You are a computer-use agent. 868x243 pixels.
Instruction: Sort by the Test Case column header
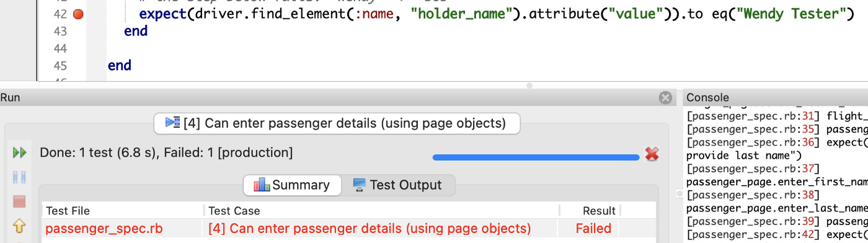point(381,211)
